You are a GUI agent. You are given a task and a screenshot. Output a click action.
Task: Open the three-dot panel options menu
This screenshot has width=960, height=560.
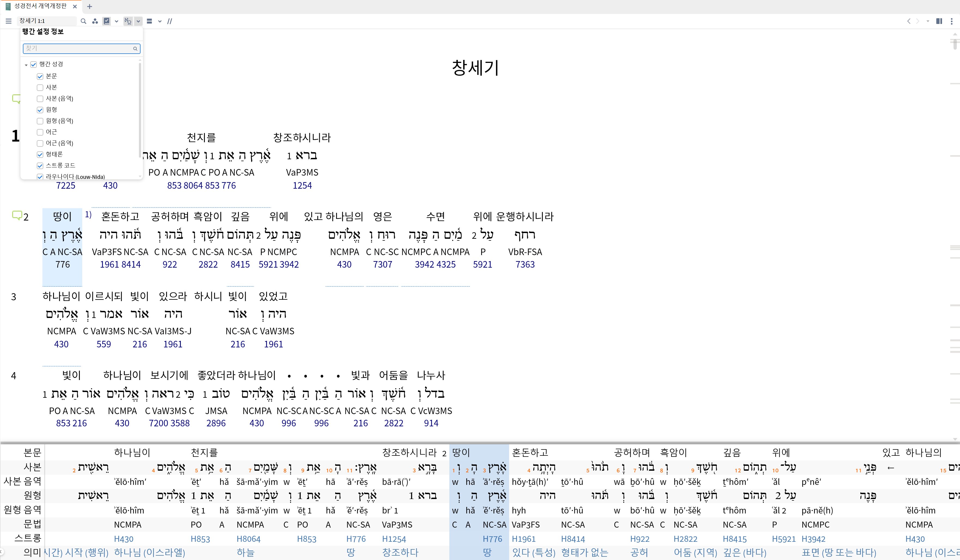pyautogui.click(x=951, y=21)
